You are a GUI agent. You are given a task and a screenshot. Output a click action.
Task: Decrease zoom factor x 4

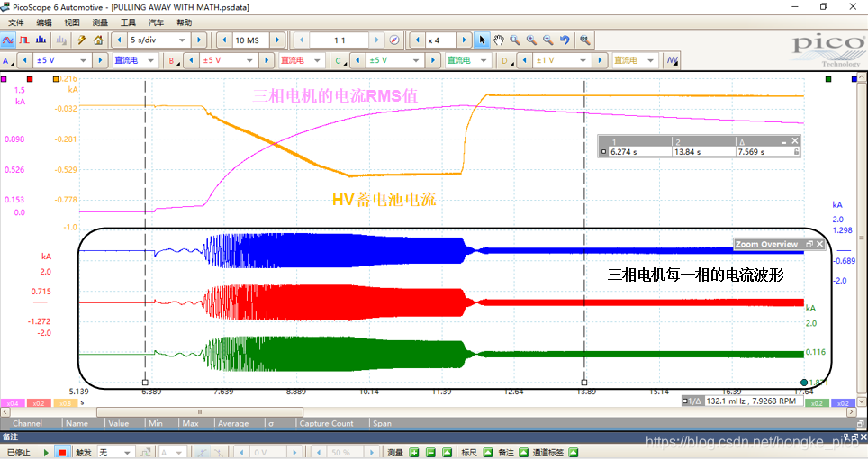point(418,40)
